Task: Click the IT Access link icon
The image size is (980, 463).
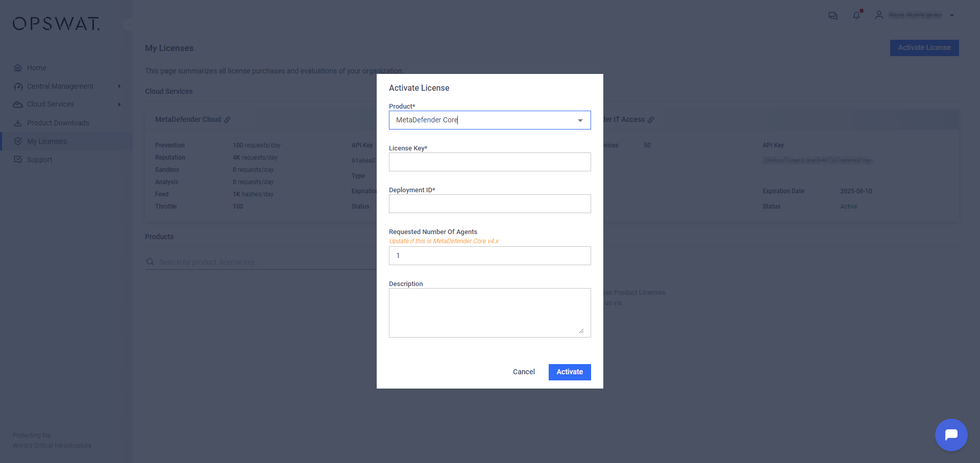Action: tap(651, 120)
